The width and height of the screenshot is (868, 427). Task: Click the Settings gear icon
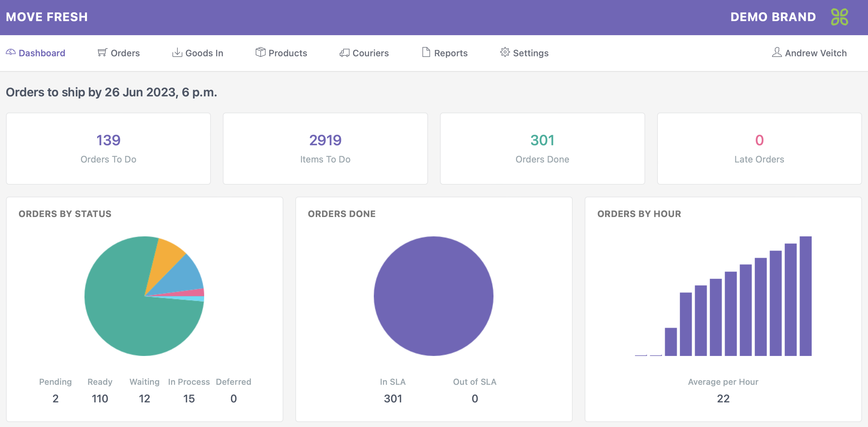tap(505, 52)
